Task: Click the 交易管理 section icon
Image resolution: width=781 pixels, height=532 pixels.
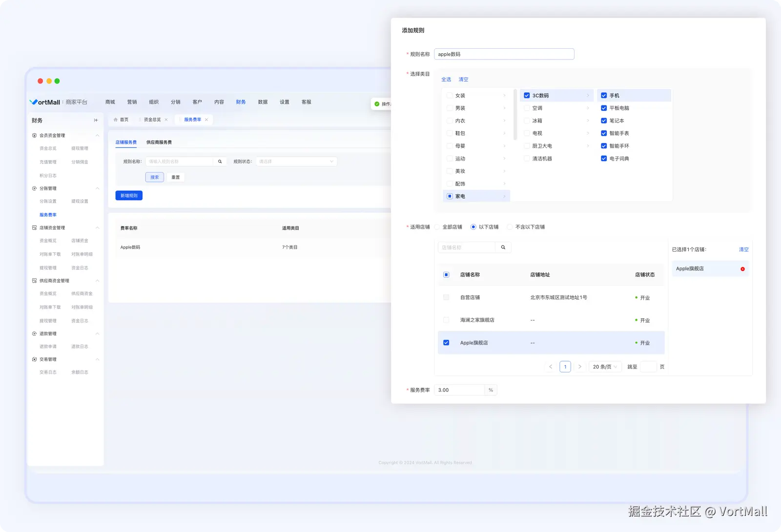Action: (x=34, y=359)
